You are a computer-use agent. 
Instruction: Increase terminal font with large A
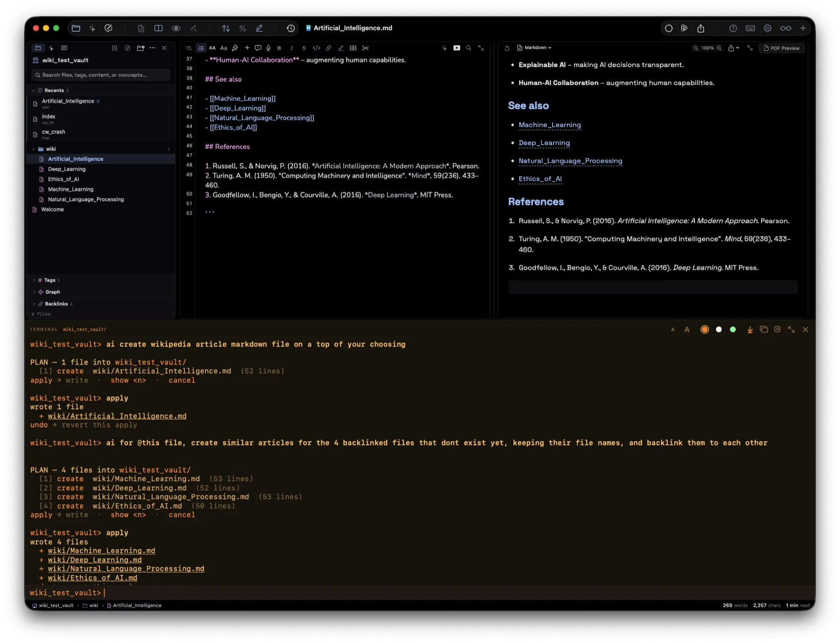pos(687,330)
